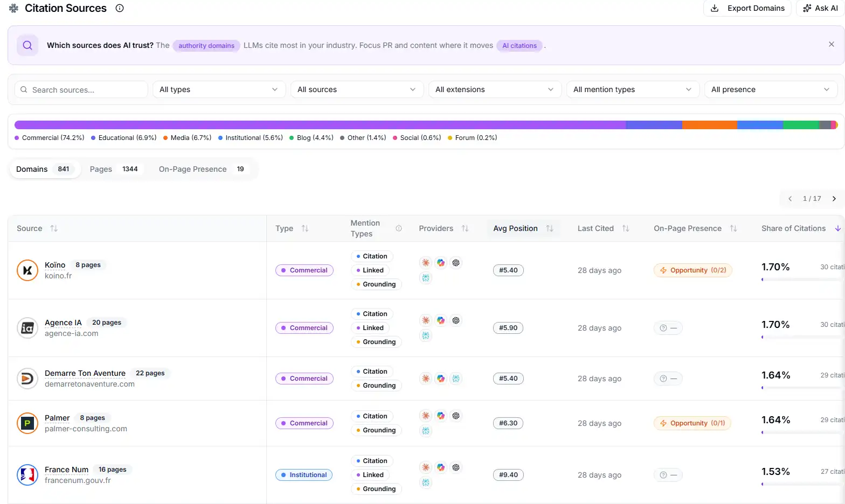The image size is (845, 504).
Task: Click Claude provider icon in Agence IA row
Action: click(426, 320)
